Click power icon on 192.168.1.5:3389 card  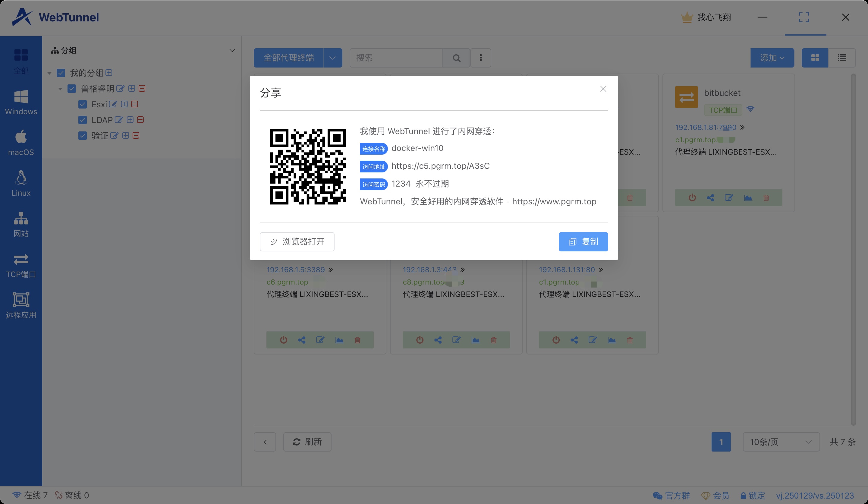284,340
